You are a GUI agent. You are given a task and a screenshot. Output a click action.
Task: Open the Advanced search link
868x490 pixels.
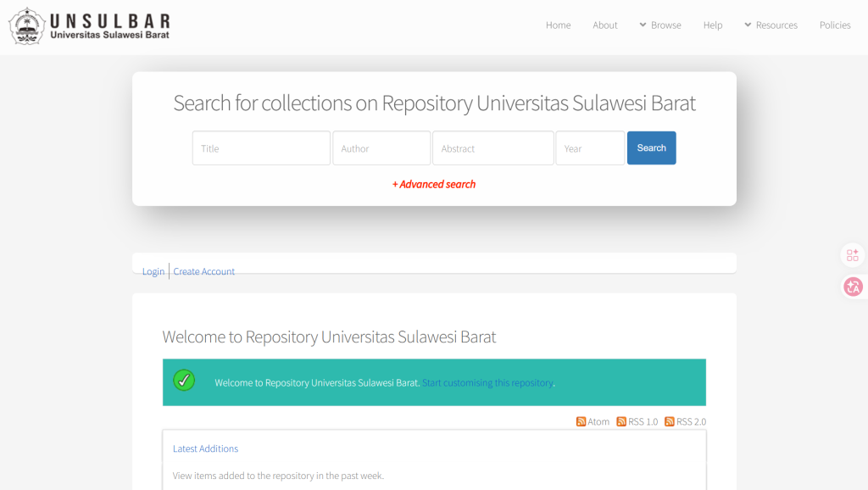click(x=434, y=184)
